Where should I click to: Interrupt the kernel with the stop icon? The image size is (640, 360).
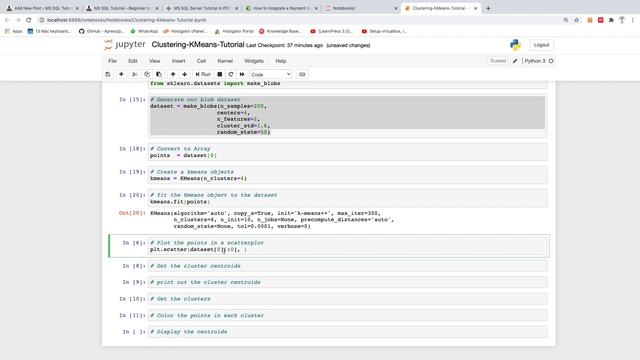coord(220,74)
